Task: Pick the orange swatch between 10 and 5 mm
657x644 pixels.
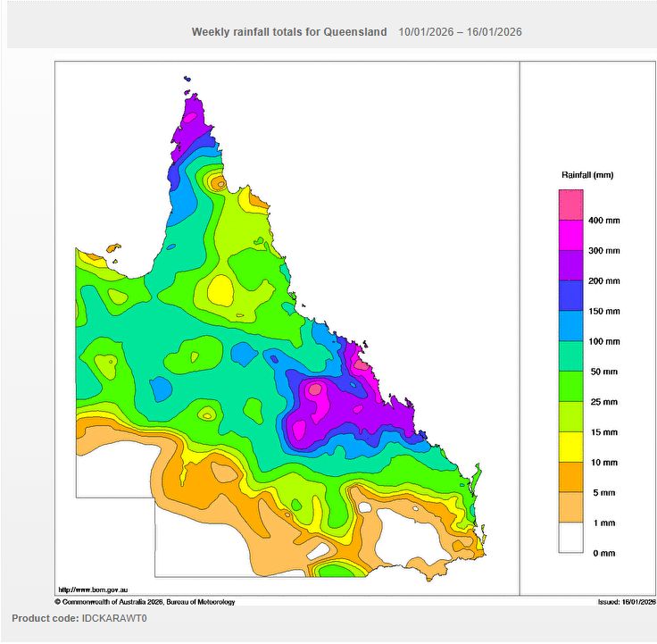Action: tap(570, 478)
